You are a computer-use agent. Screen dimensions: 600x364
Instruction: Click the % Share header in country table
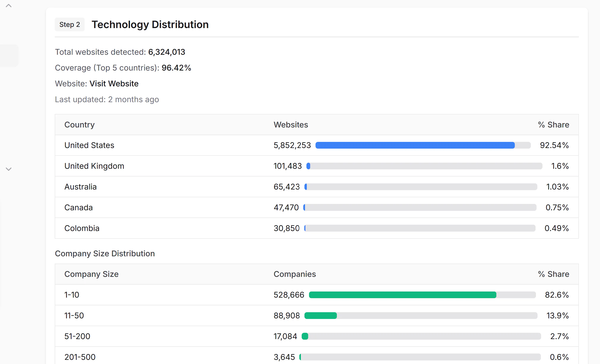coord(554,125)
